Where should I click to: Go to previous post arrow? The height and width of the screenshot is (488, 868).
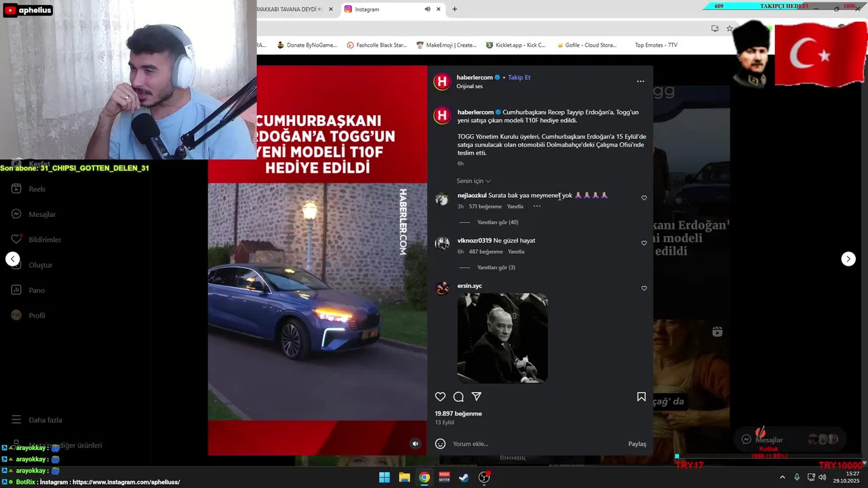point(13,259)
